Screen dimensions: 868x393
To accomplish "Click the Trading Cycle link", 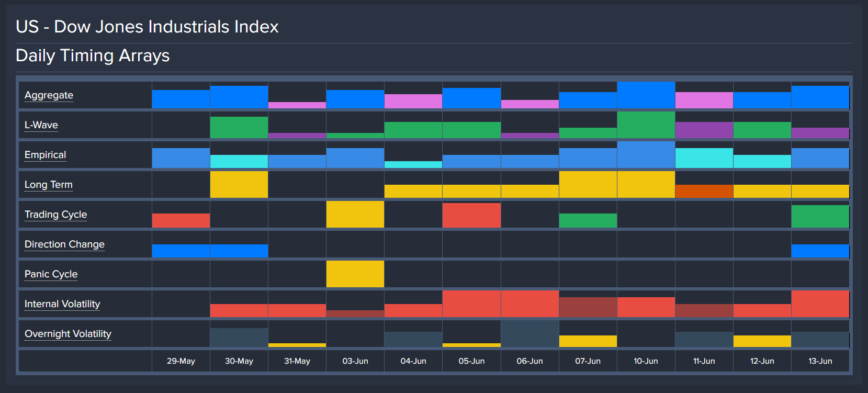I will coord(55,215).
